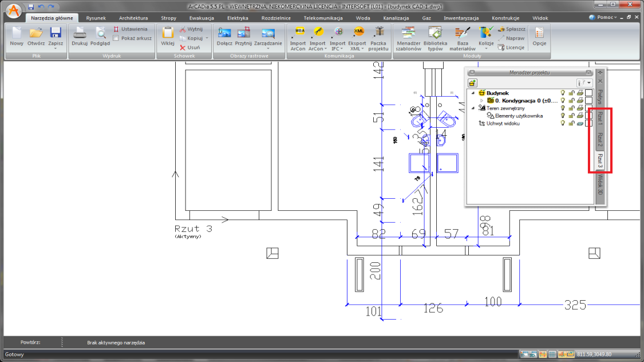The width and height of the screenshot is (644, 362).
Task: Collapse the Budynek tree node
Action: point(473,93)
